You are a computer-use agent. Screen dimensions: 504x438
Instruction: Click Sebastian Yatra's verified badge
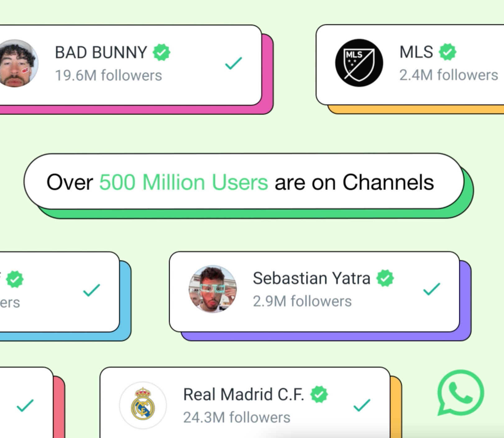tap(385, 278)
